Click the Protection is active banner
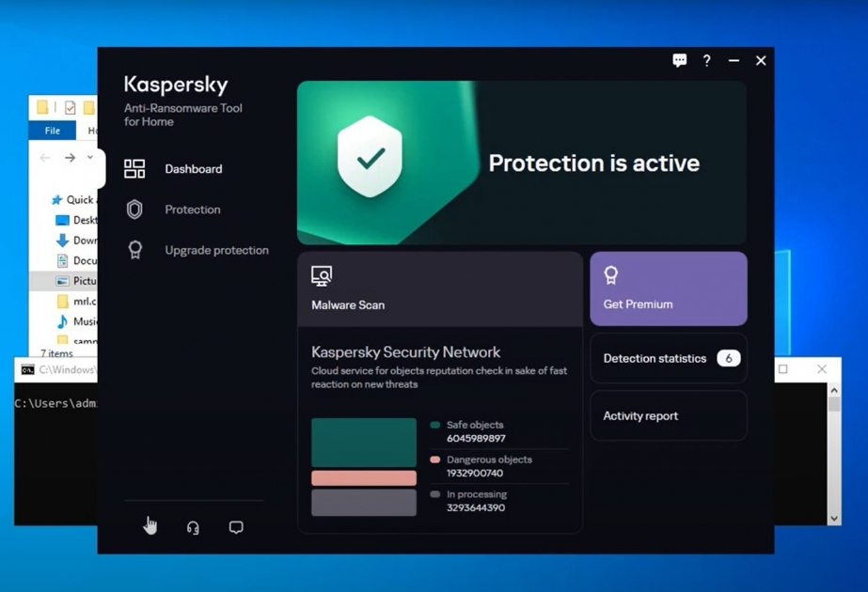Image resolution: width=868 pixels, height=592 pixels. tap(522, 163)
